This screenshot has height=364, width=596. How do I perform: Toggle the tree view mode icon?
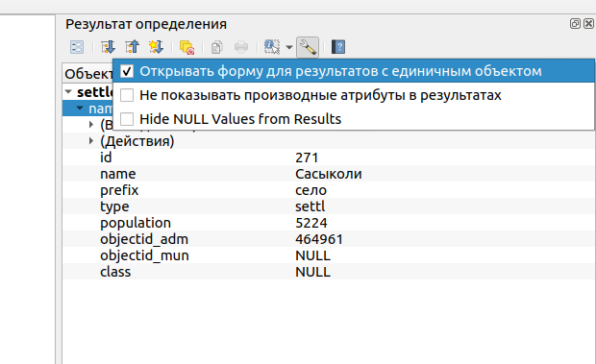tap(77, 47)
